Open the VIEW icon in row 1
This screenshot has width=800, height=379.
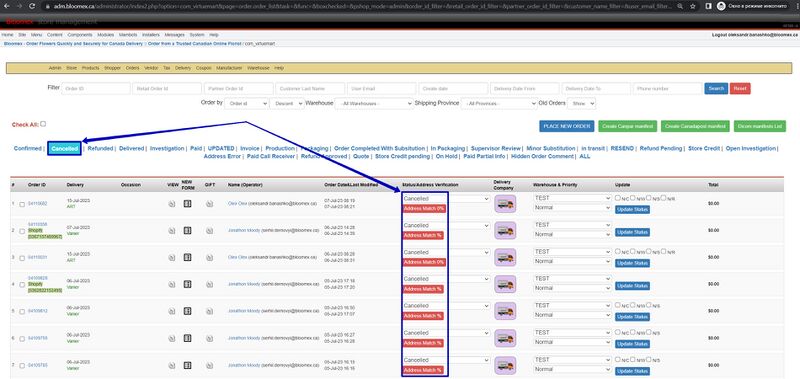click(172, 204)
